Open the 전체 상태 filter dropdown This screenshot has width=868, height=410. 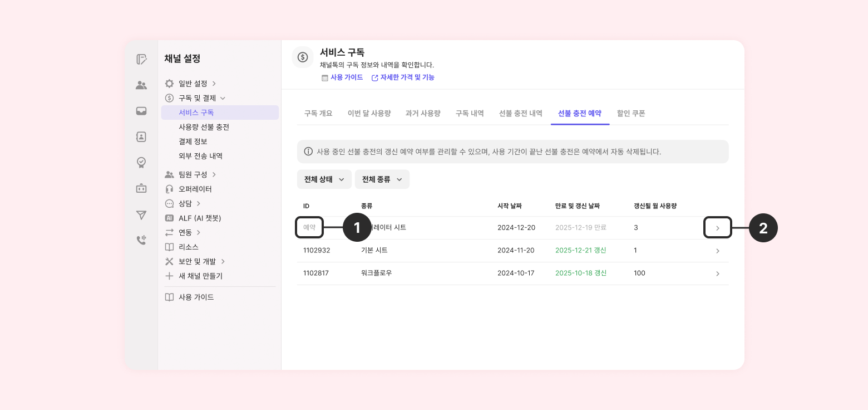coord(324,179)
